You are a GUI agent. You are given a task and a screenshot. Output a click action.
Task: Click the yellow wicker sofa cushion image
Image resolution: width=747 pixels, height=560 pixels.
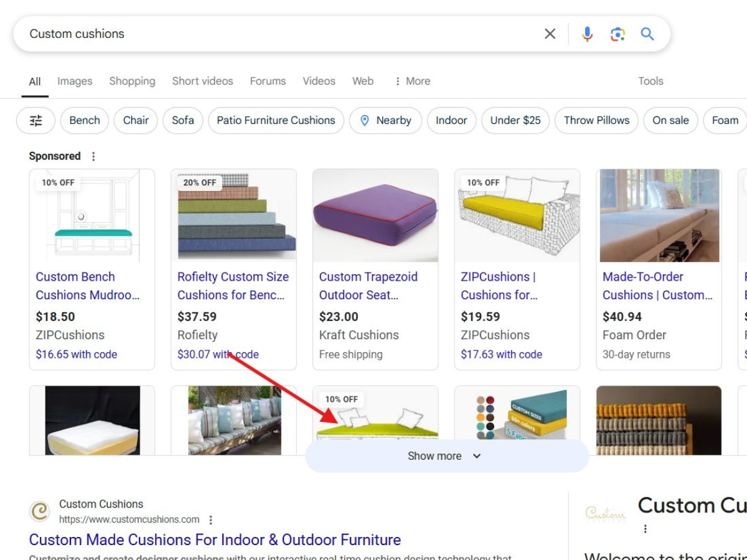(x=517, y=215)
